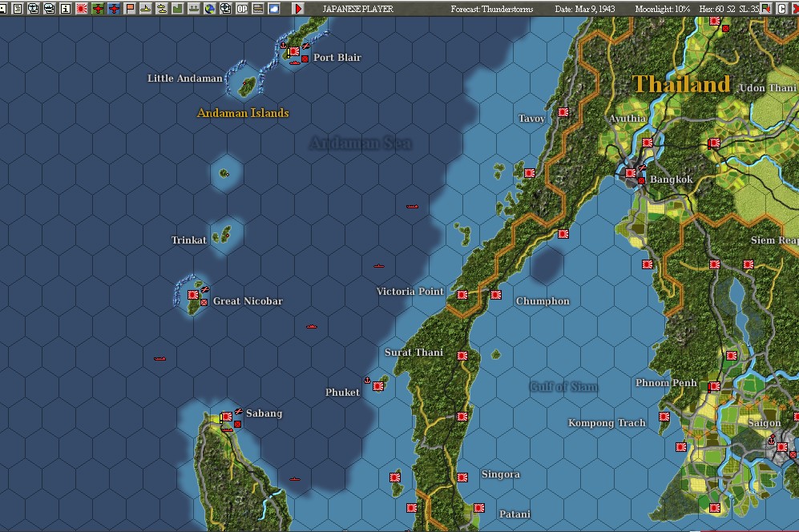799x532 pixels.
Task: Select the Great Nicobar base flag marker
Action: click(x=192, y=295)
